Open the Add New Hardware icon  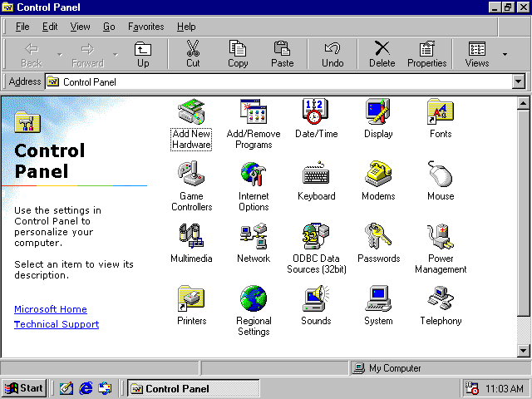click(191, 111)
